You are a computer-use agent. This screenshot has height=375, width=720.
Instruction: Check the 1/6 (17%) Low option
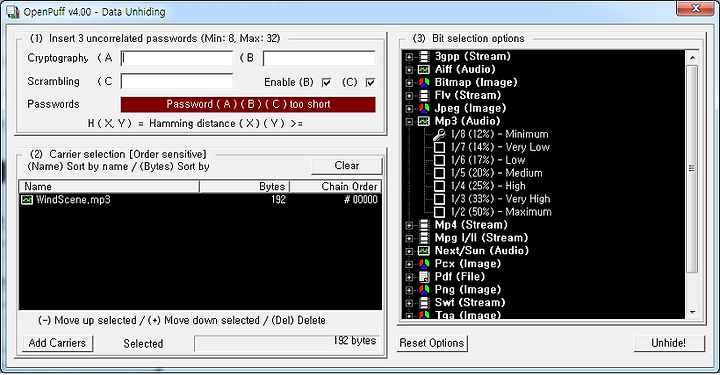[439, 160]
